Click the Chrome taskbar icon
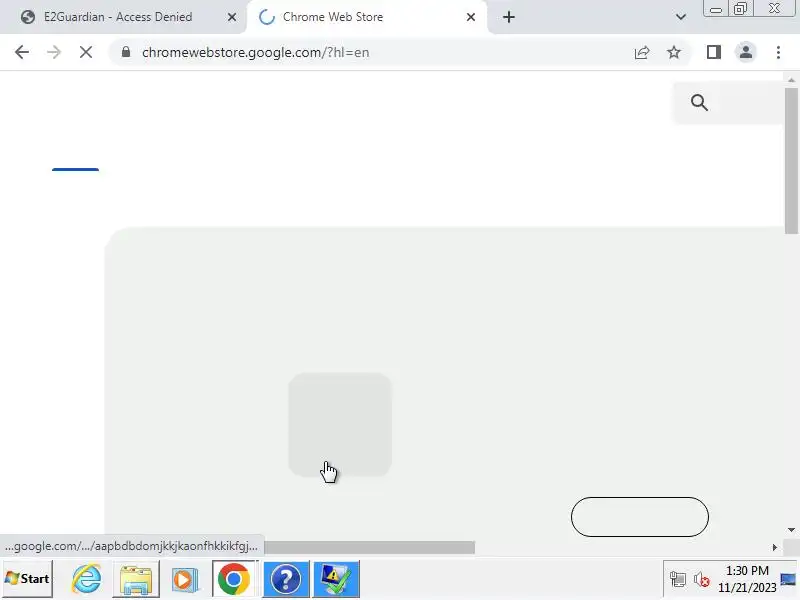 [234, 579]
